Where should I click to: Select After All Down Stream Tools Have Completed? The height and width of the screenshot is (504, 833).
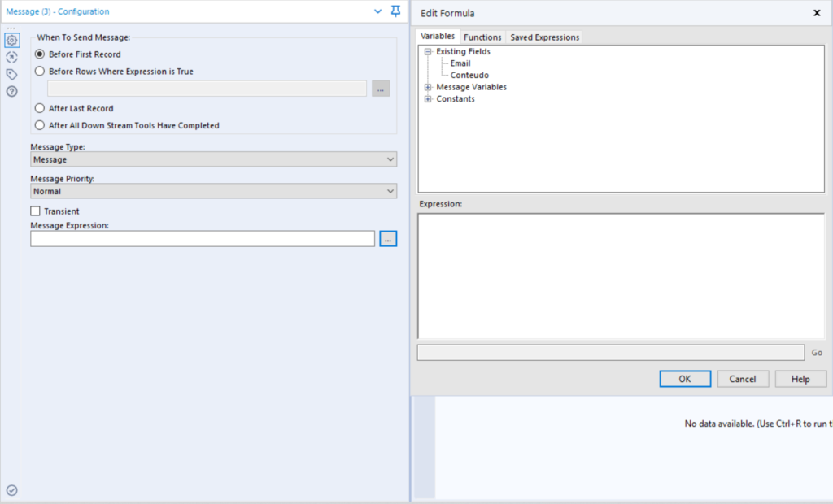[x=40, y=125]
